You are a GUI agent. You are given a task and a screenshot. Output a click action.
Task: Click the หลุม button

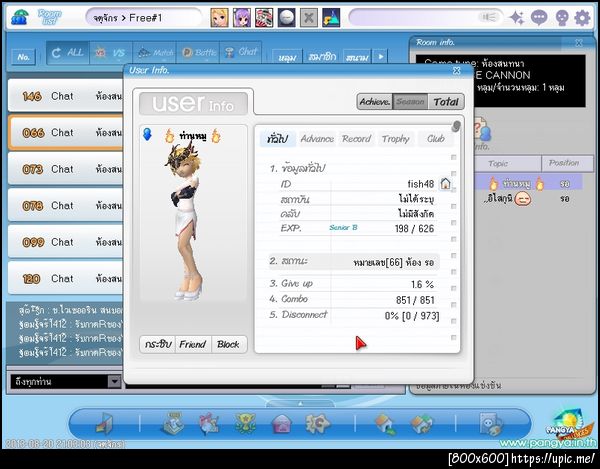click(287, 57)
